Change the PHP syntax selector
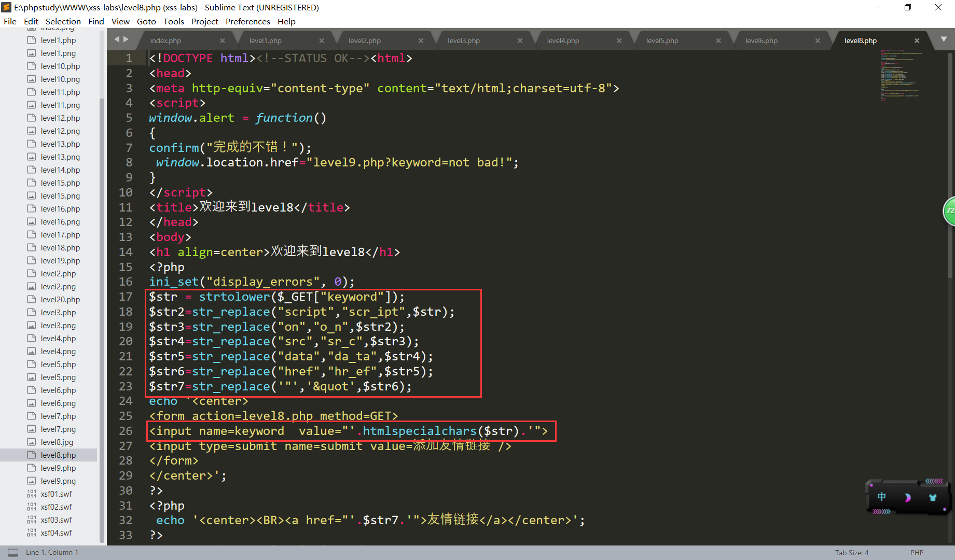This screenshot has height=560, width=955. [917, 552]
